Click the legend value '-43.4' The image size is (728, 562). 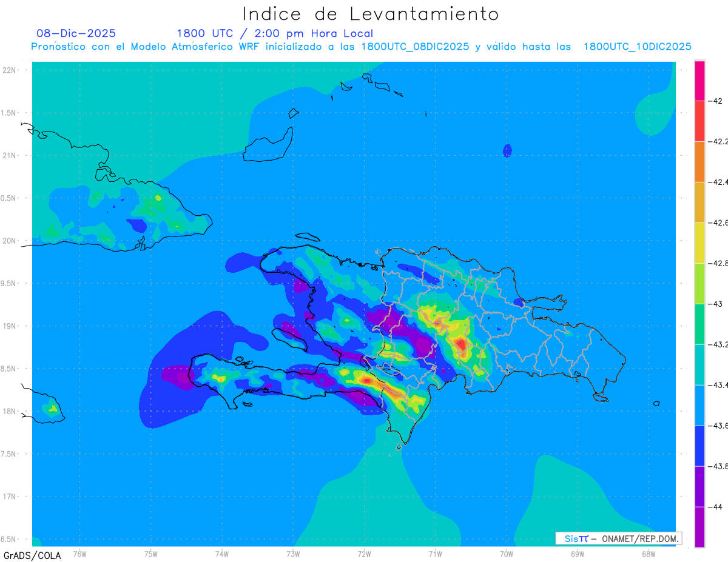pos(719,385)
